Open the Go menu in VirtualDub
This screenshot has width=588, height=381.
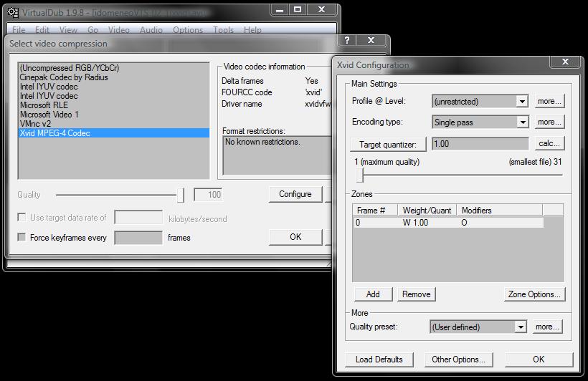pos(93,30)
